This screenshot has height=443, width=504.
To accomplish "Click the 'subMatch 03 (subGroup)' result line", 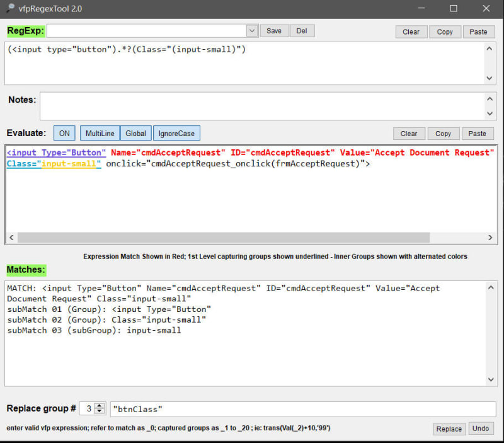I will pyautogui.click(x=94, y=330).
